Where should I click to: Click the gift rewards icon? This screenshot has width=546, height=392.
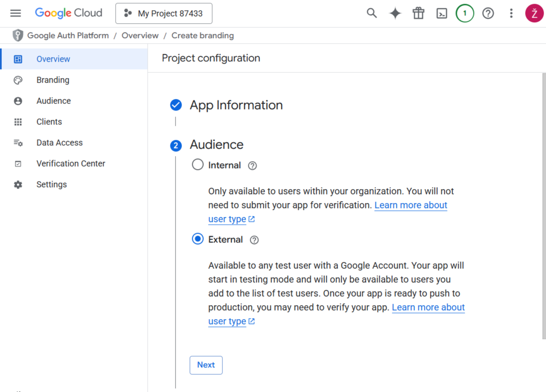click(418, 13)
